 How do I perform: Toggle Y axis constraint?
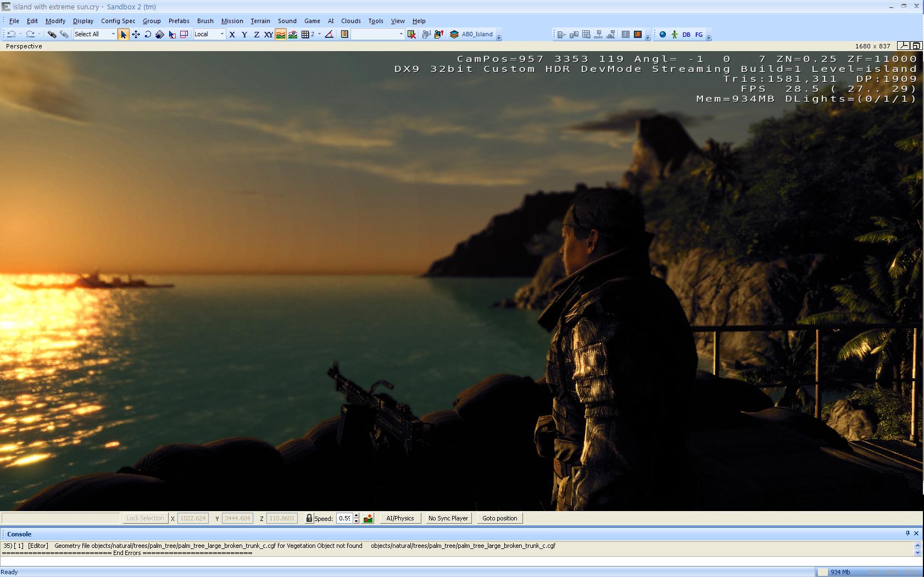click(x=244, y=34)
